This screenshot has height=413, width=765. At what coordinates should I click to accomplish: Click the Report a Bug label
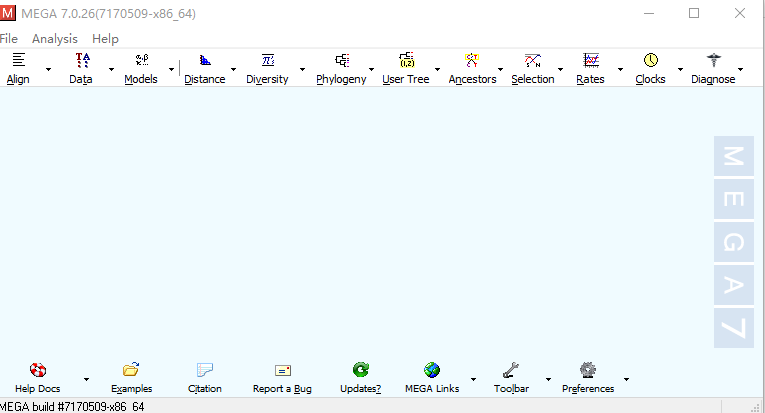(x=282, y=389)
